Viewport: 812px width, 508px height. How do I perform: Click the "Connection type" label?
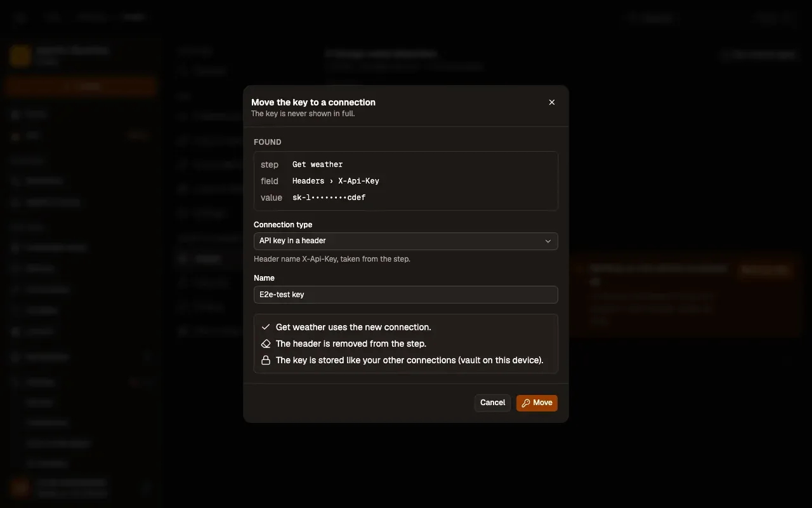pos(283,225)
